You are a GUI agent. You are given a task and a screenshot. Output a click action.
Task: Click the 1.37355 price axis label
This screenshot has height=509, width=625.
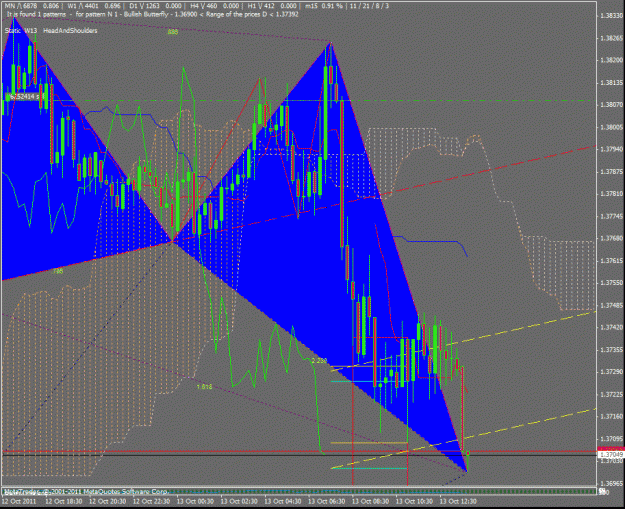tap(611, 350)
